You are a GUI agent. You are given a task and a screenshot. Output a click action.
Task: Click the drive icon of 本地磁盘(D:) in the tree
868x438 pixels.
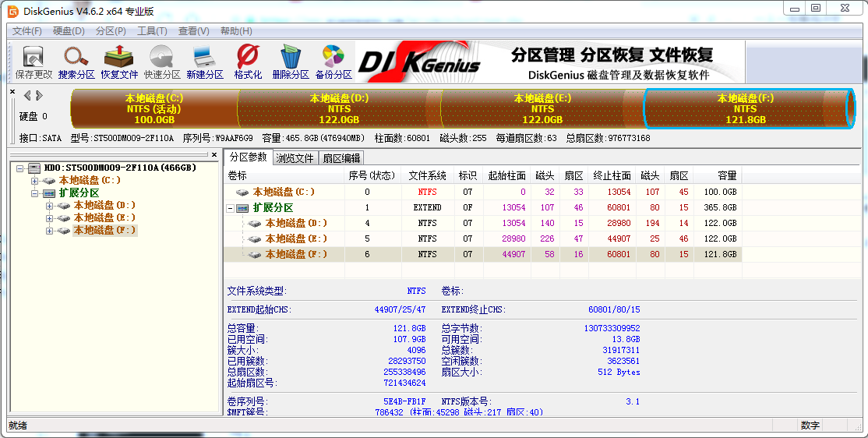pyautogui.click(x=64, y=206)
